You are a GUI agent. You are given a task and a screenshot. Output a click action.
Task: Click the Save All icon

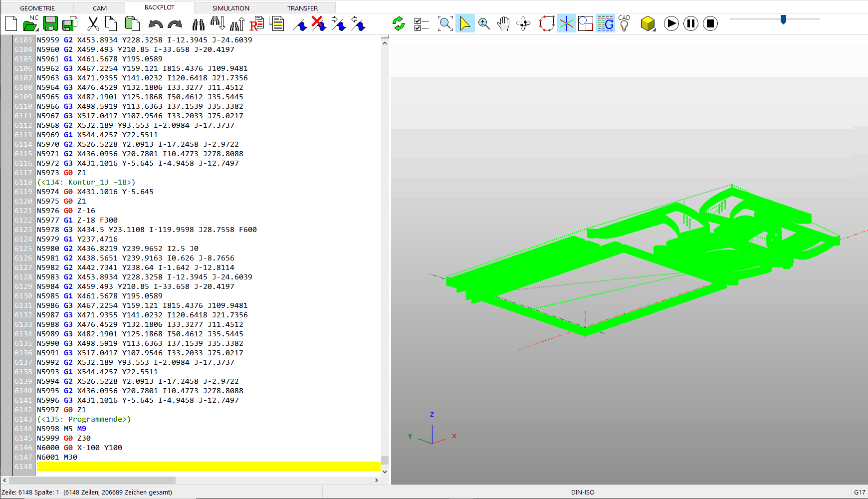(70, 23)
